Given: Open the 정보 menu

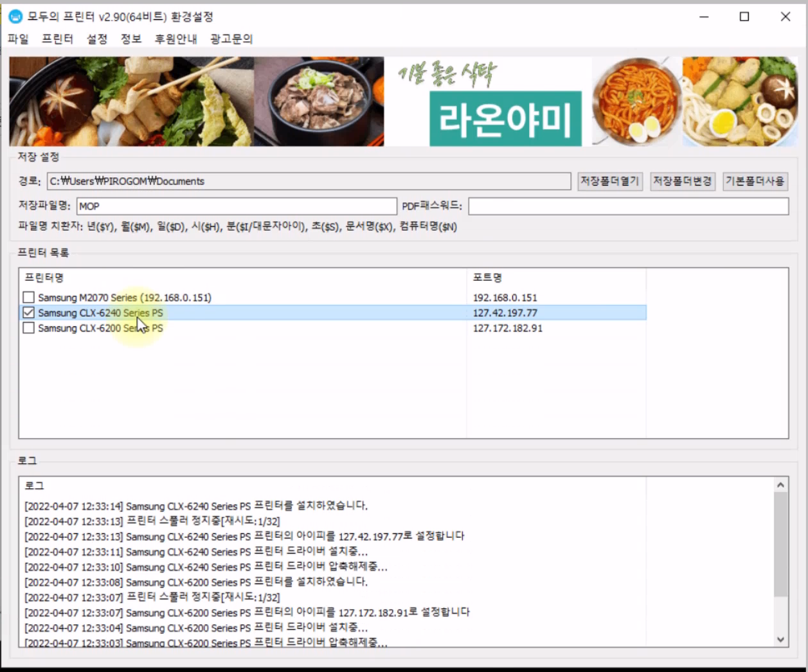Looking at the screenshot, I should 131,39.
